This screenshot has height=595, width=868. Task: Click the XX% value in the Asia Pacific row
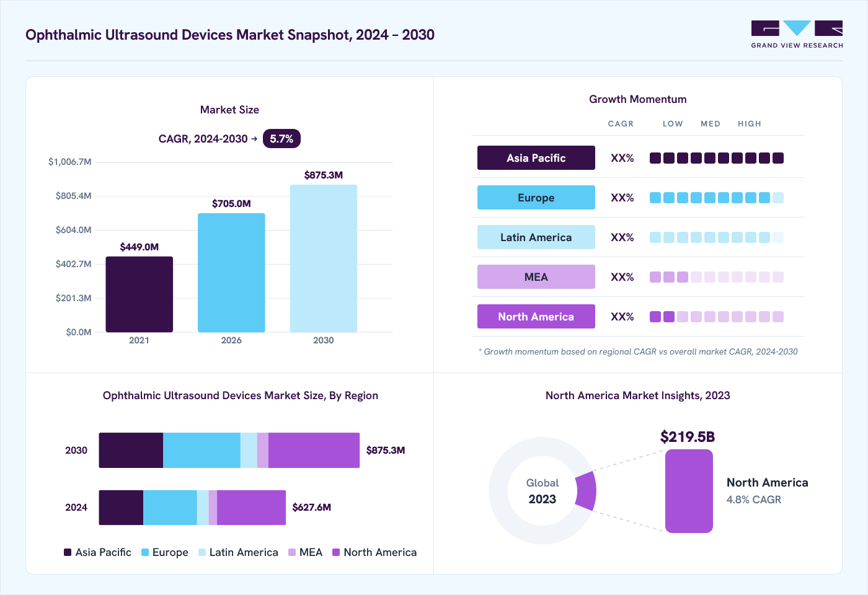[622, 158]
